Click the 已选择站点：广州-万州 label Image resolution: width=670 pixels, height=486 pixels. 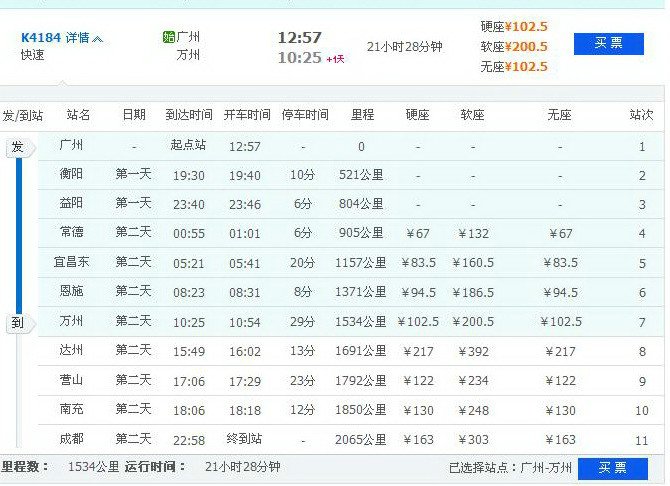pyautogui.click(x=510, y=468)
